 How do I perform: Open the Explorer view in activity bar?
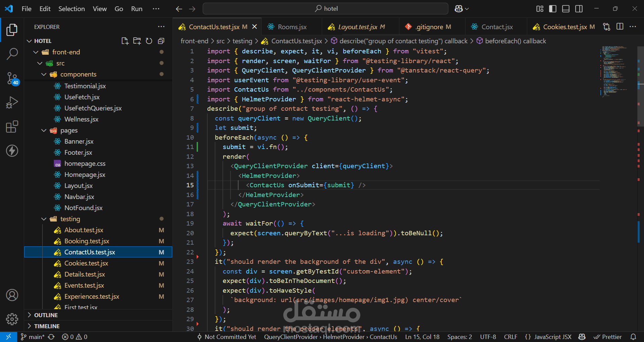12,30
